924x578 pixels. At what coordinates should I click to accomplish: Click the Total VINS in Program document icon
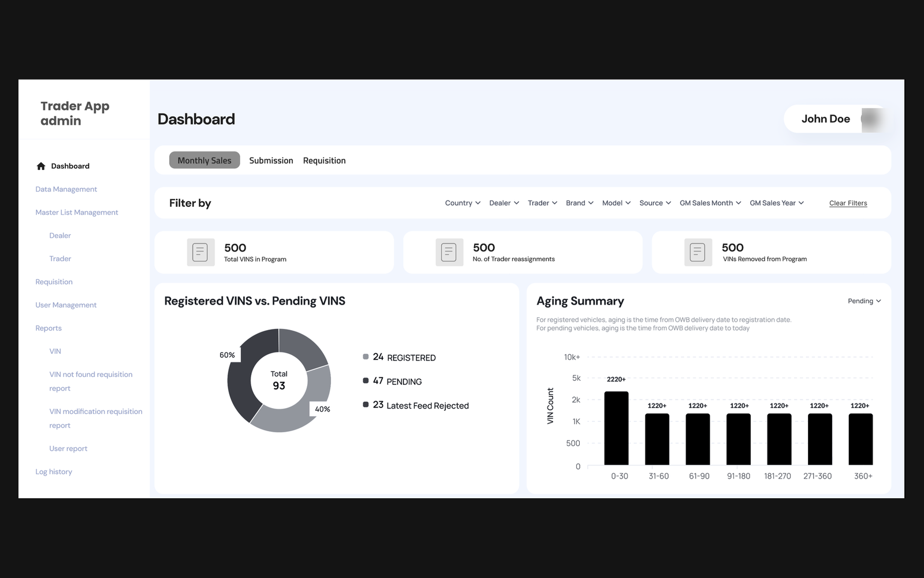pyautogui.click(x=200, y=253)
